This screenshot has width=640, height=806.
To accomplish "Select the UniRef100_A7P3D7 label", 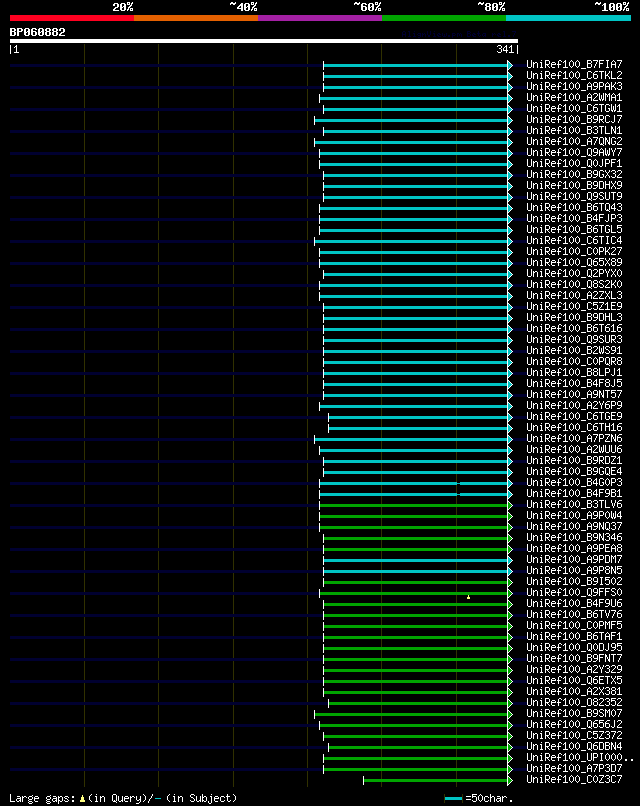I will tap(574, 768).
